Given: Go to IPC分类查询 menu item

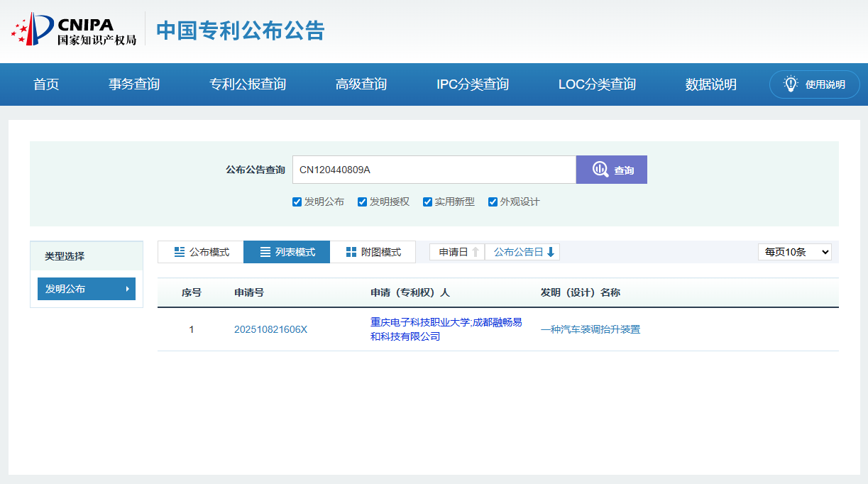Looking at the screenshot, I should coord(473,84).
